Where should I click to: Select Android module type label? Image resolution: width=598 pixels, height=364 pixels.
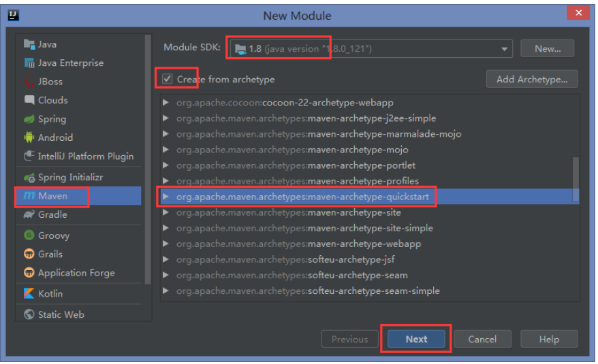[55, 137]
